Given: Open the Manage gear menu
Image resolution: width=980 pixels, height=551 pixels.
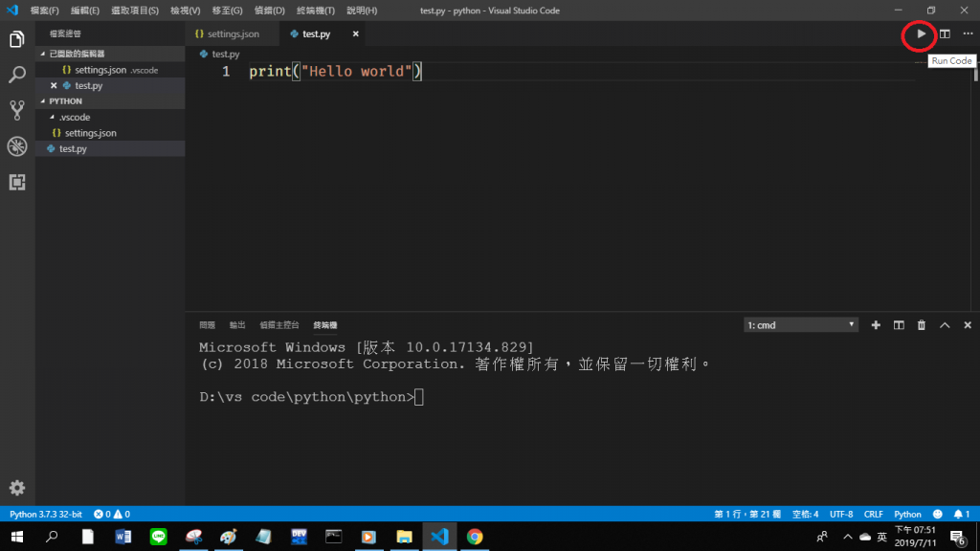Looking at the screenshot, I should [x=17, y=487].
